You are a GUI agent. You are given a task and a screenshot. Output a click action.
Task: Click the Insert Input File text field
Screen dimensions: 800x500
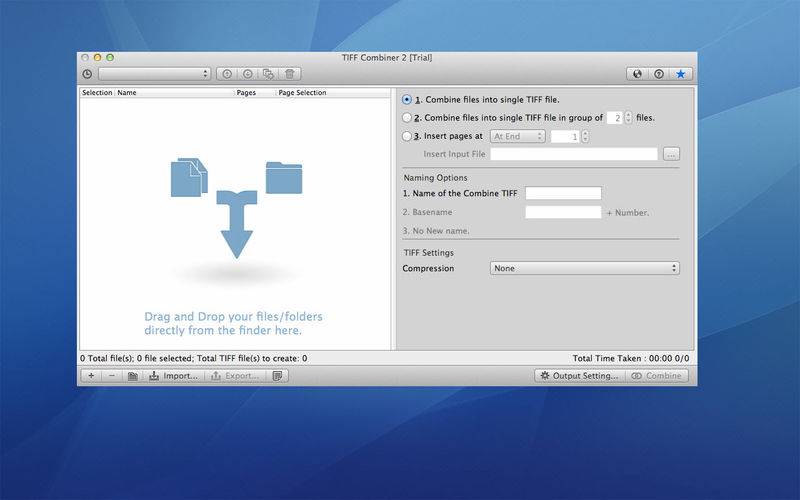click(574, 154)
